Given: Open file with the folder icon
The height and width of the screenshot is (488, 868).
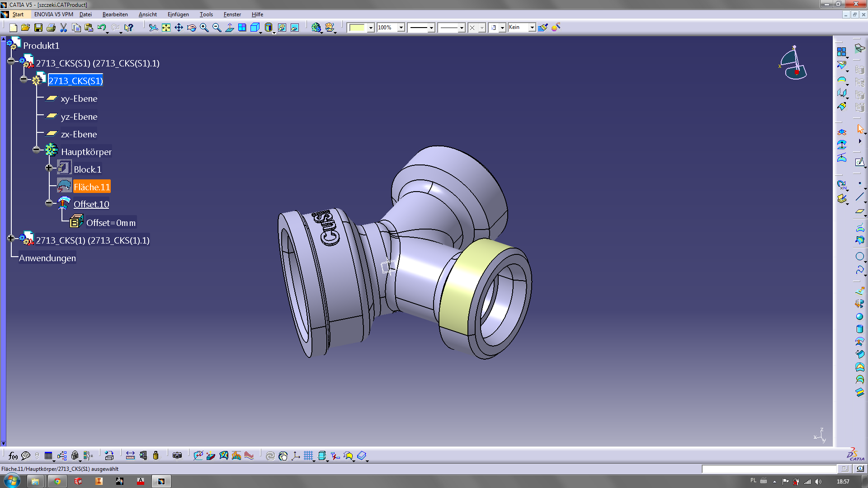Looking at the screenshot, I should tap(26, 28).
